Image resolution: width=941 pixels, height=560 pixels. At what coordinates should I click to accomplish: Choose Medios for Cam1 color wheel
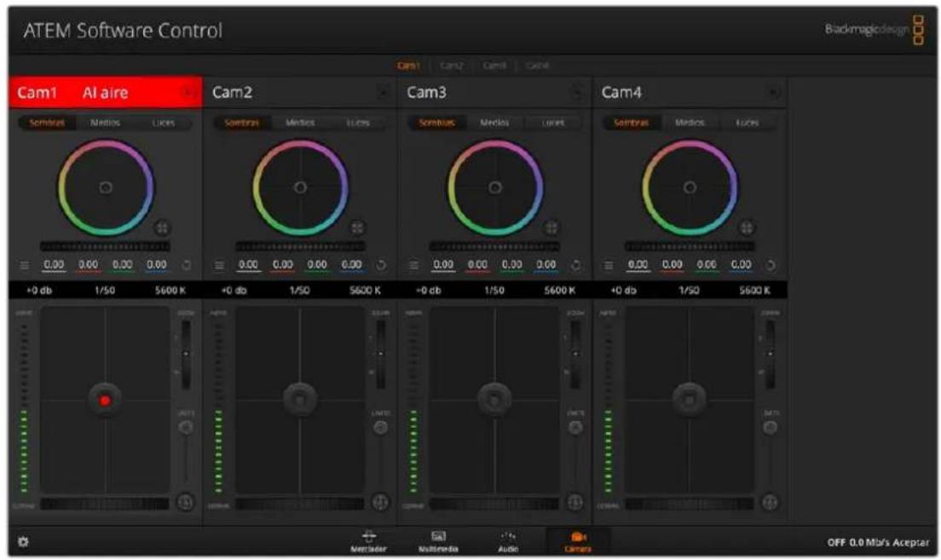105,123
